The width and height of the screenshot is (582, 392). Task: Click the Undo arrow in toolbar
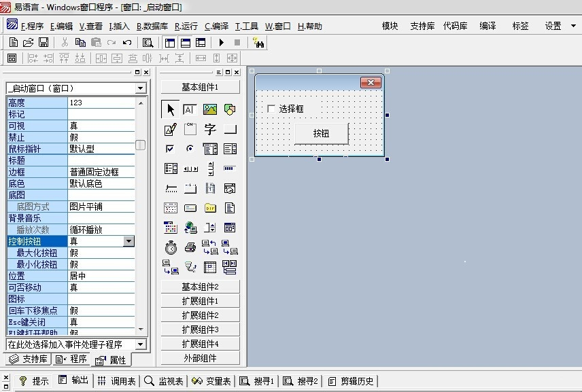(126, 42)
